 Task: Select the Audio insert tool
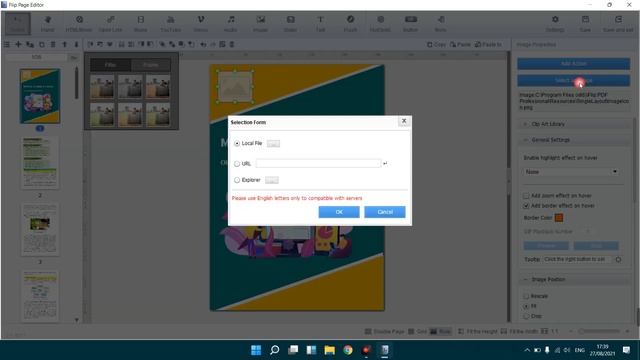click(x=231, y=24)
